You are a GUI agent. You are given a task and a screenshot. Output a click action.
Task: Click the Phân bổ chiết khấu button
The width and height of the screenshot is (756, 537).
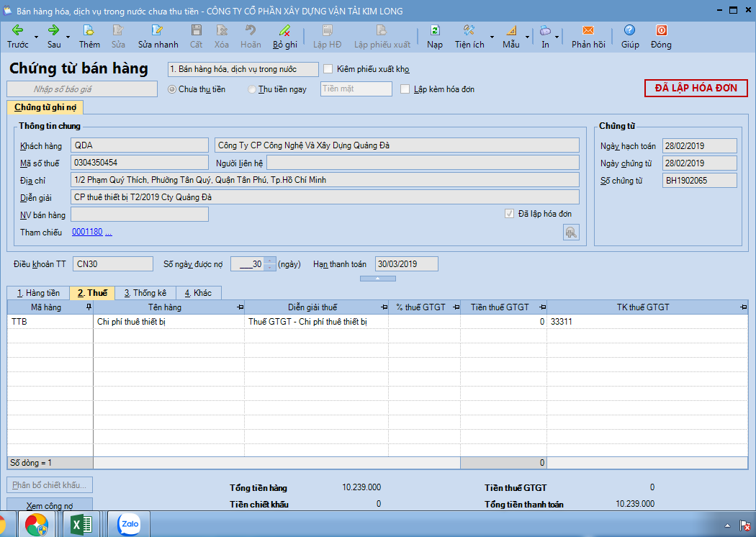pos(49,485)
